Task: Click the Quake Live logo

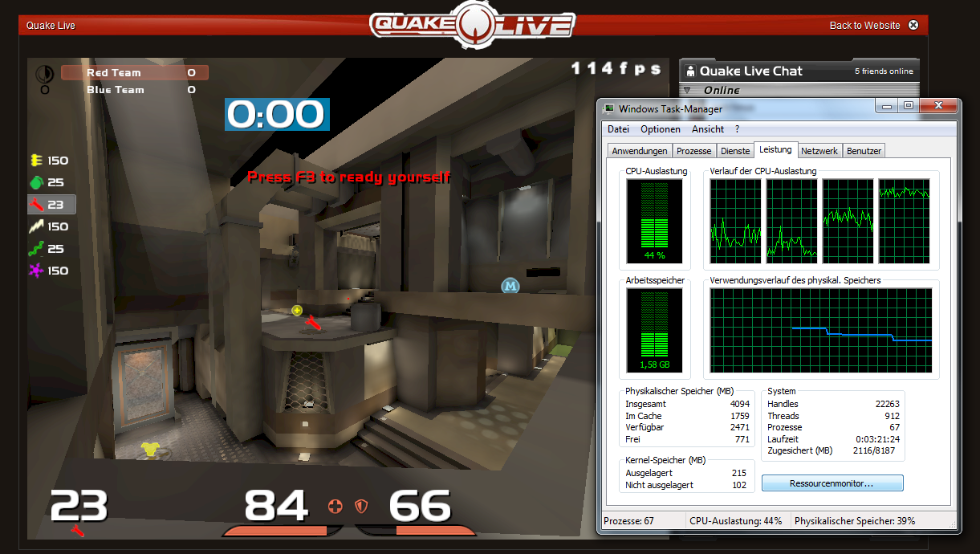Action: tap(473, 23)
